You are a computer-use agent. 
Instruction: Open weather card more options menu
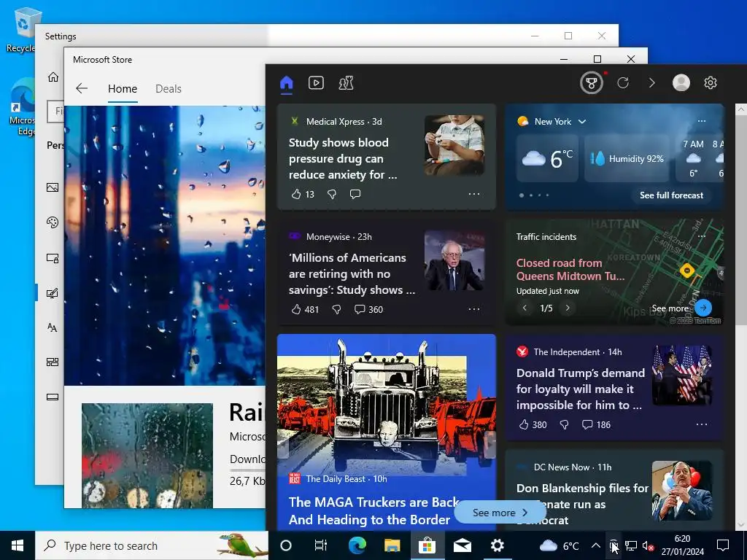tap(702, 121)
